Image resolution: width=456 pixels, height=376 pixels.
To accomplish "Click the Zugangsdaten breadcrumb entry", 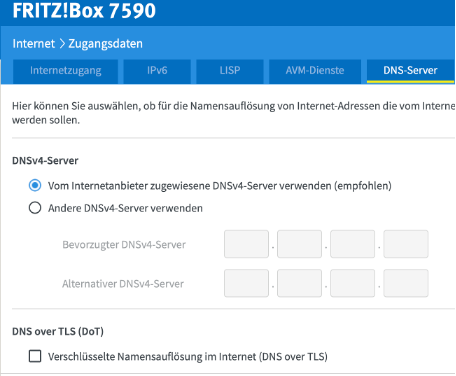I will [x=105, y=44].
